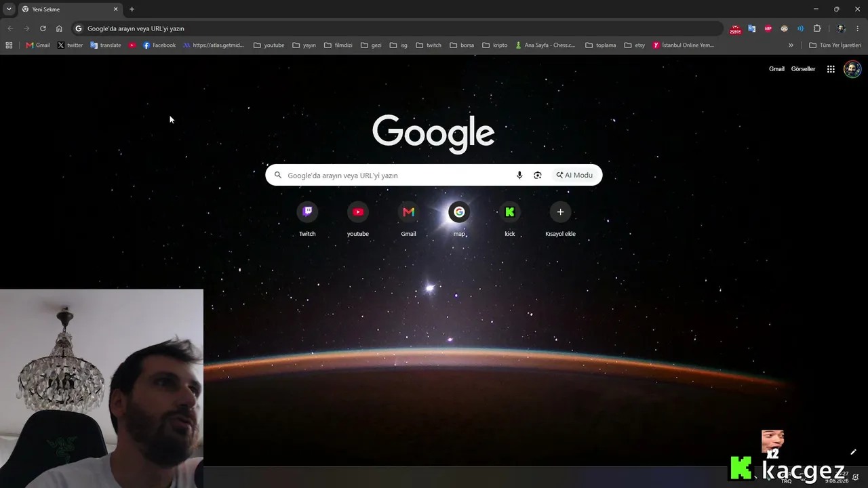868x488 pixels.
Task: Open the Chrome profile avatar in toolbar
Action: (841, 28)
